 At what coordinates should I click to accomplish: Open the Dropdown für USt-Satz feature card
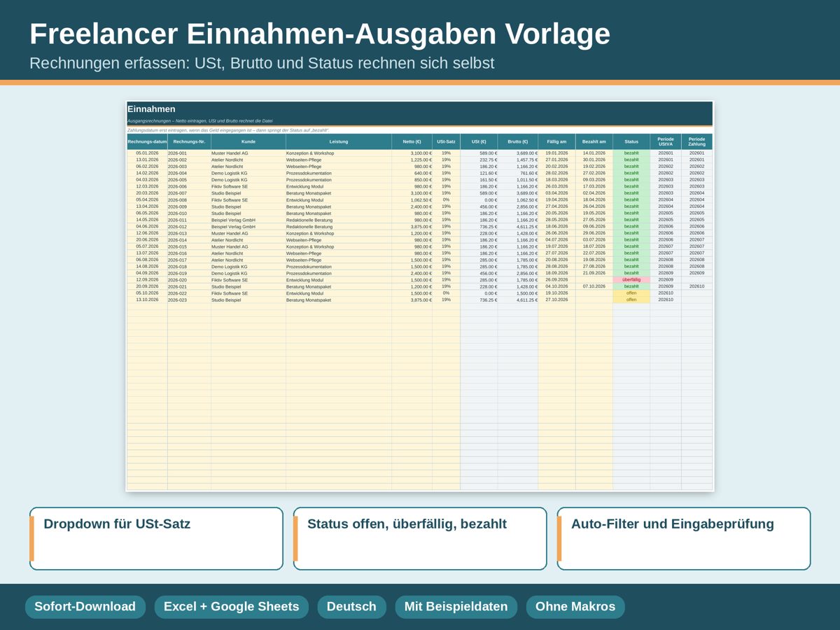156,538
